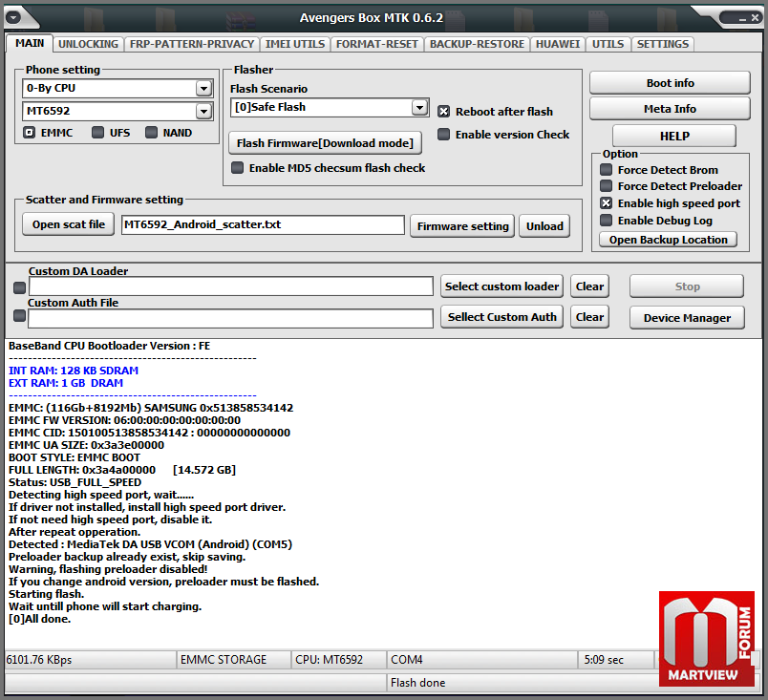Select the UFS storage type
768x700 pixels.
(x=98, y=133)
